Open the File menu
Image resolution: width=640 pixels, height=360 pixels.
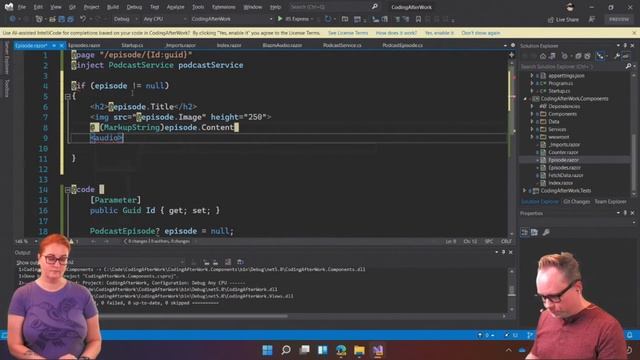pos(22,7)
